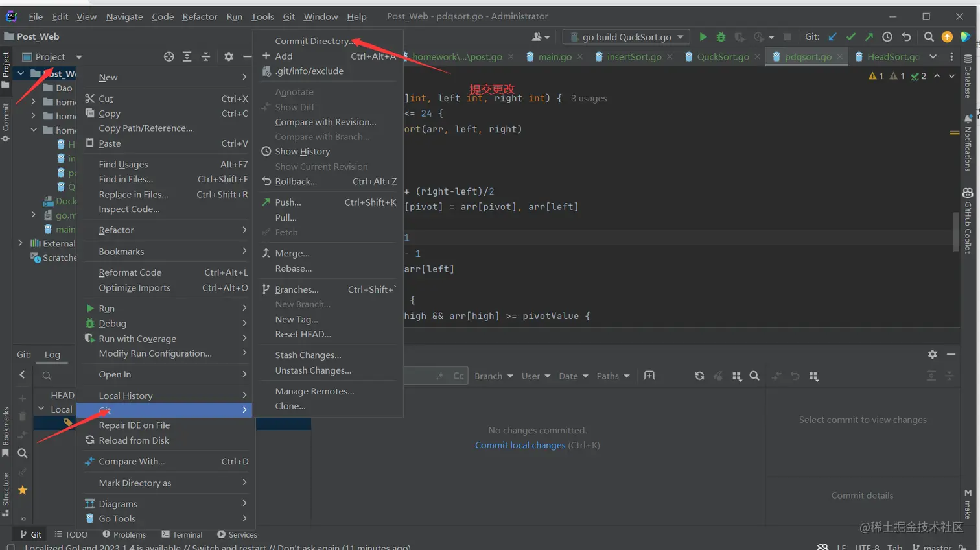Click the gray Stop square in the toolbar

point(787,37)
